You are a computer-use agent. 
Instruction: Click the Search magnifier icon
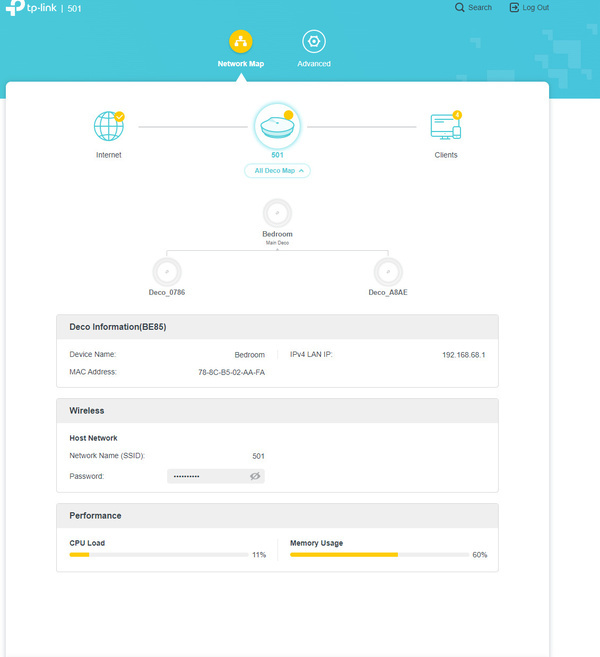pyautogui.click(x=459, y=8)
